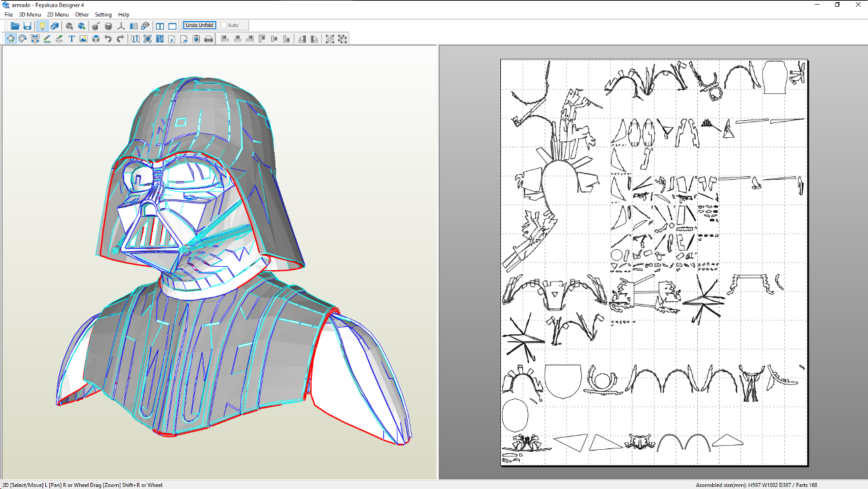
Task: Open the 3D Menu
Action: [29, 14]
